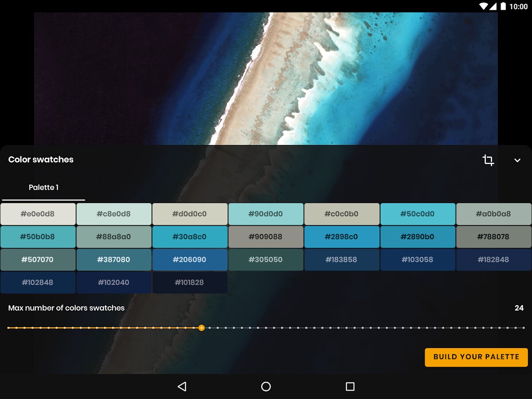Choose the #387080 swatch
This screenshot has height=399, width=532.
click(x=114, y=260)
